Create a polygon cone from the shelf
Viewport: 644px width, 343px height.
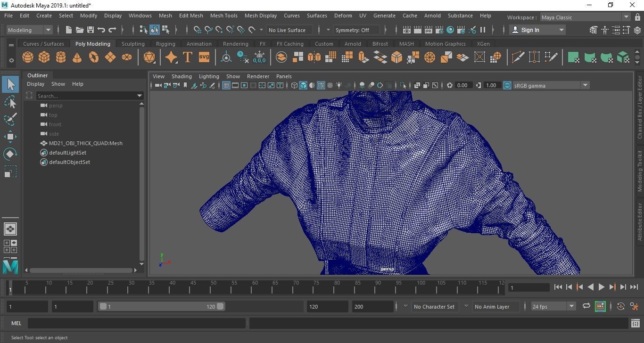click(77, 57)
